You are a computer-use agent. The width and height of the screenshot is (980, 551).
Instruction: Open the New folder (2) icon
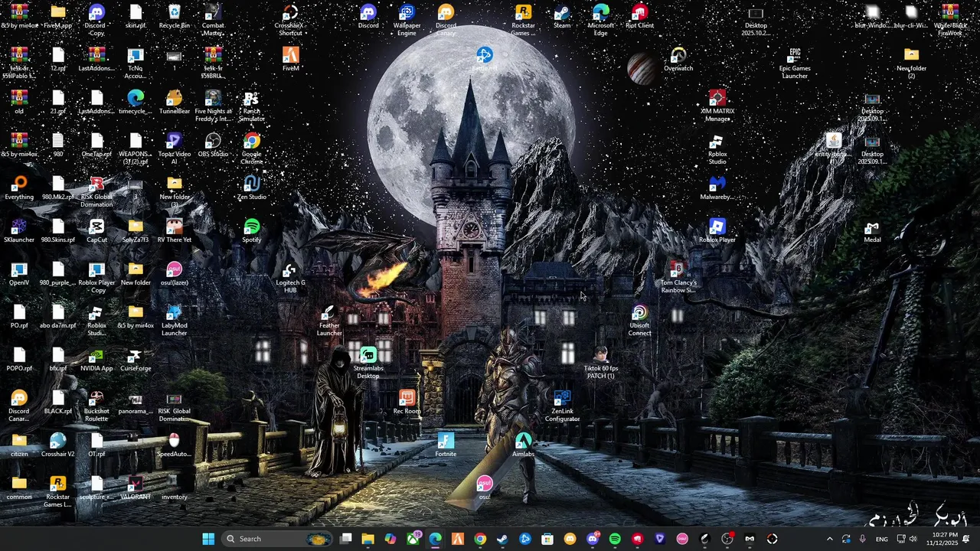[x=911, y=63]
